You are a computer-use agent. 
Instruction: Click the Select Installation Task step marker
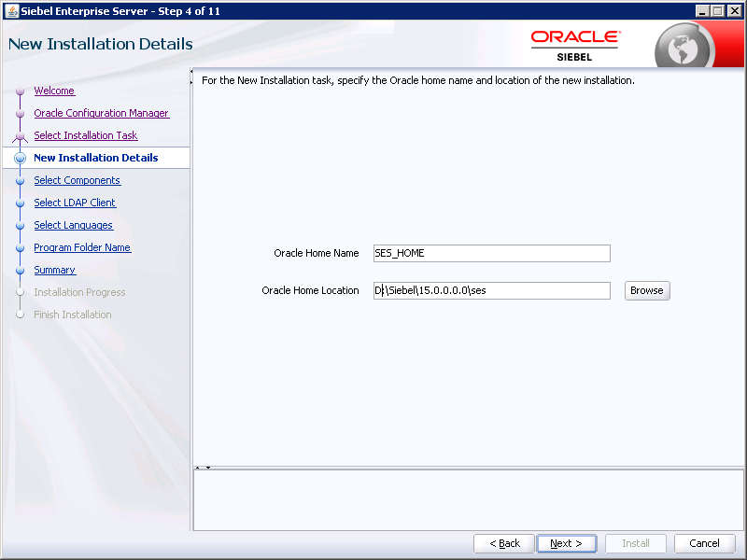(x=20, y=136)
